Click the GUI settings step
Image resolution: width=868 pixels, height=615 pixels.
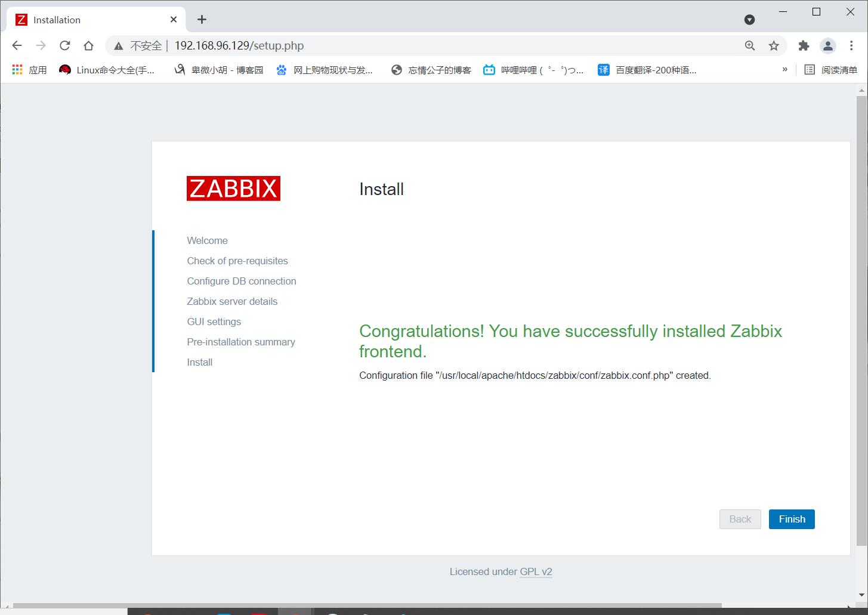pos(214,322)
